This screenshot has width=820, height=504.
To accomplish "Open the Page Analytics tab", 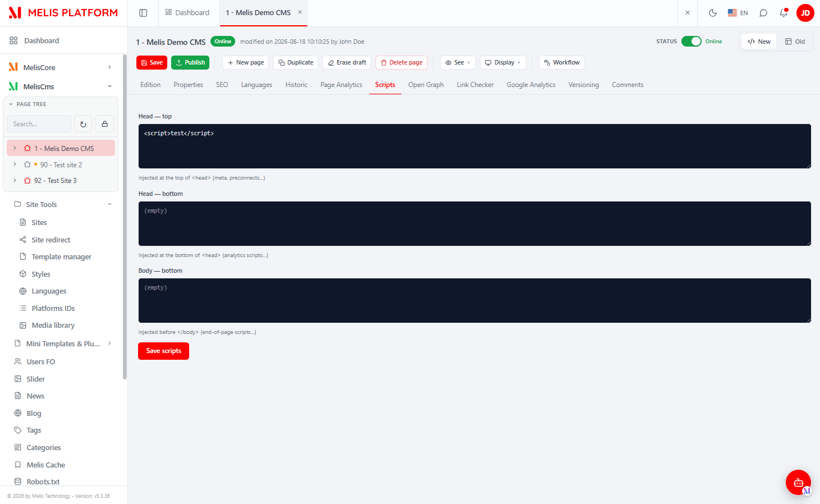I will (x=341, y=85).
